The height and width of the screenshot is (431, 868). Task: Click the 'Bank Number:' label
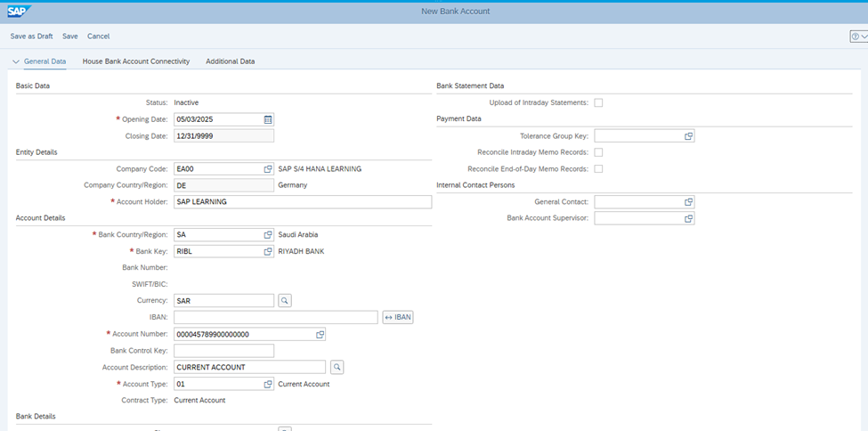[x=144, y=267]
